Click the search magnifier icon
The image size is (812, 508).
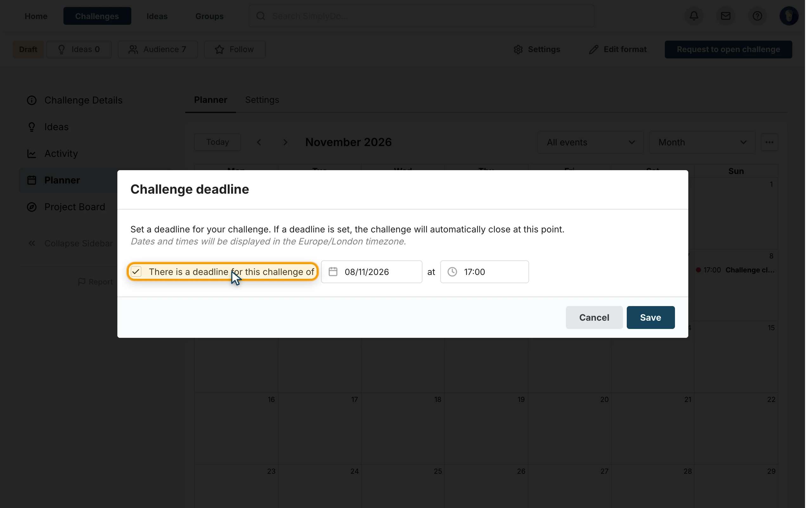[x=261, y=16]
